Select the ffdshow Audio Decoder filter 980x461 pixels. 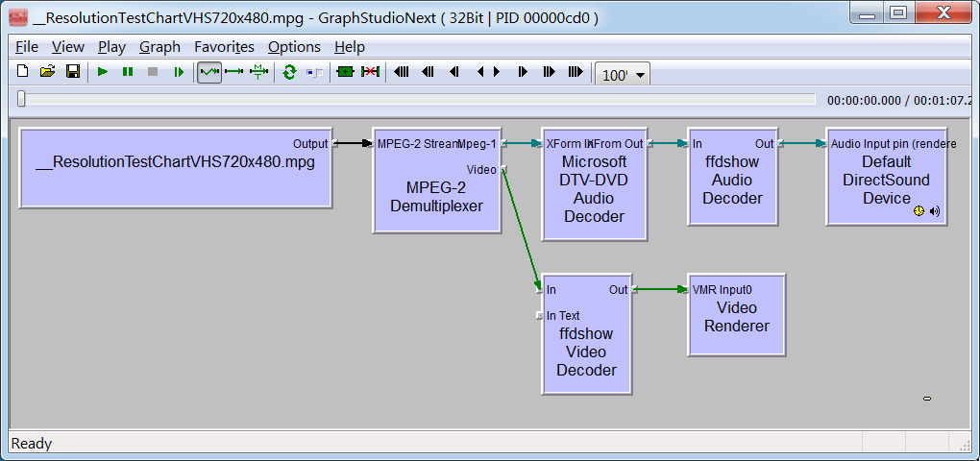point(732,177)
